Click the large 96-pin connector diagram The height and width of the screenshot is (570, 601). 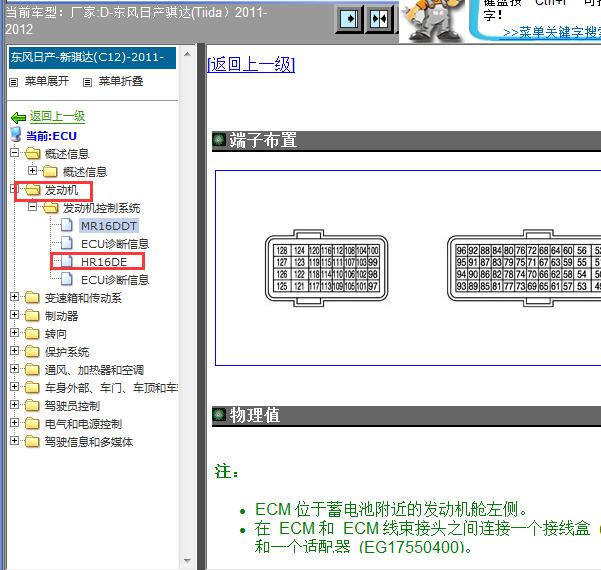coord(524,268)
